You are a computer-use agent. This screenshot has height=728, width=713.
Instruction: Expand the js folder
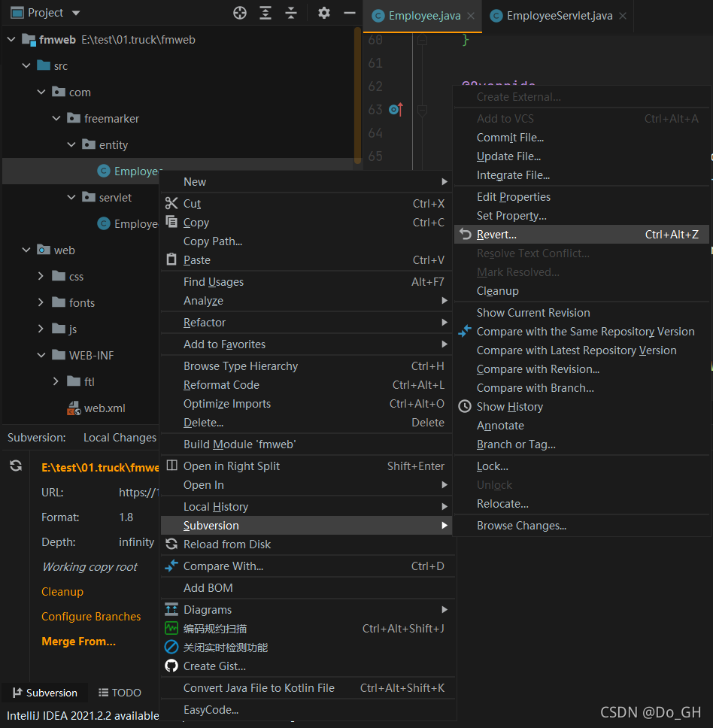41,329
